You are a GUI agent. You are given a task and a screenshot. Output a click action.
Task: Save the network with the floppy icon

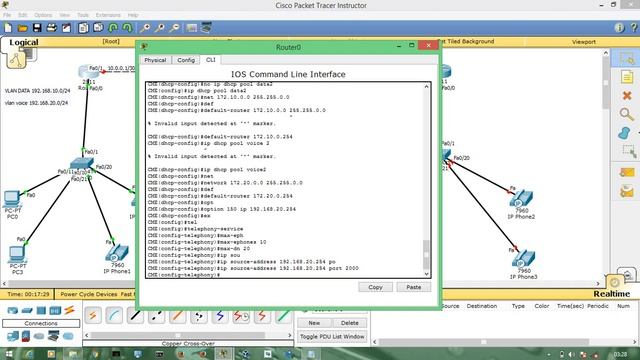[x=37, y=28]
